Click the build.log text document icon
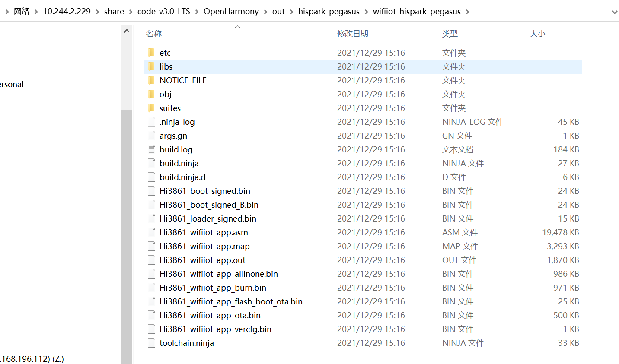This screenshot has width=619, height=364. click(x=151, y=149)
